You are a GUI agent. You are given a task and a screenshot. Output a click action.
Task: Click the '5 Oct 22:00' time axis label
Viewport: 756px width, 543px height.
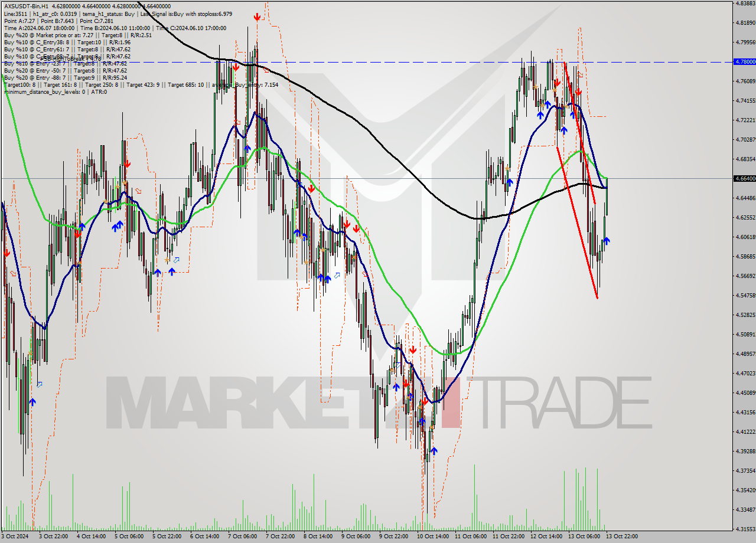pyautogui.click(x=167, y=537)
